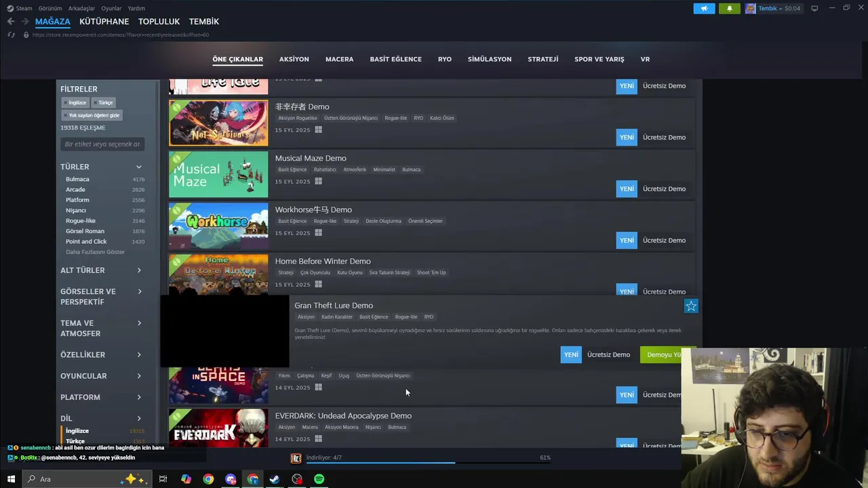Open the Steam announcements megaphone icon
Viewport: 868px width, 488px height.
(704, 8)
